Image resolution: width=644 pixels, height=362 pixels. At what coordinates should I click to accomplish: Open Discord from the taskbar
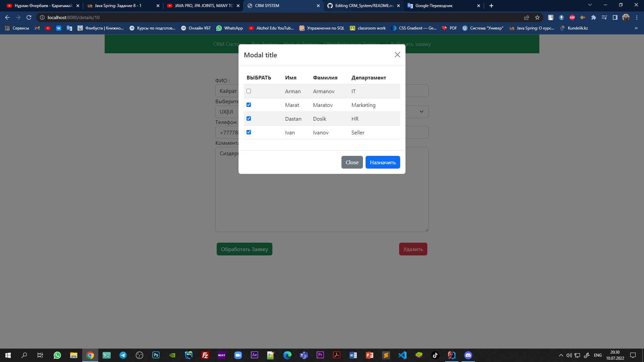[468, 355]
